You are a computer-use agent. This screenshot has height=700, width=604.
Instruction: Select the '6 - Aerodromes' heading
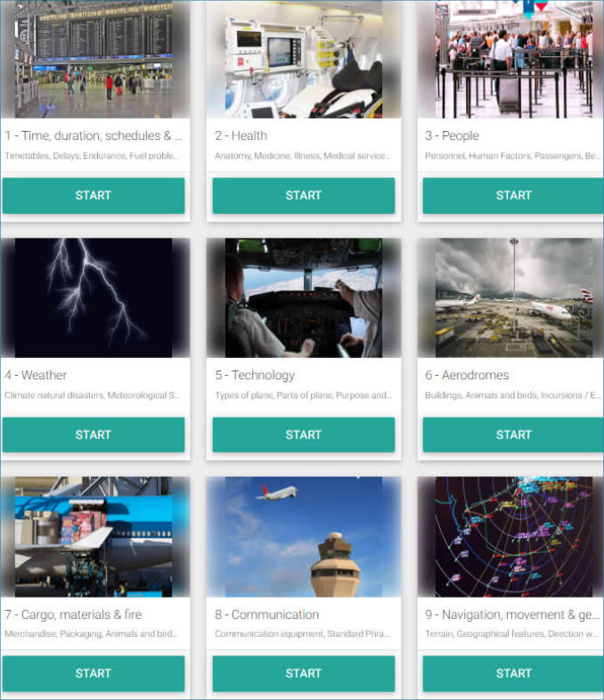(x=467, y=375)
